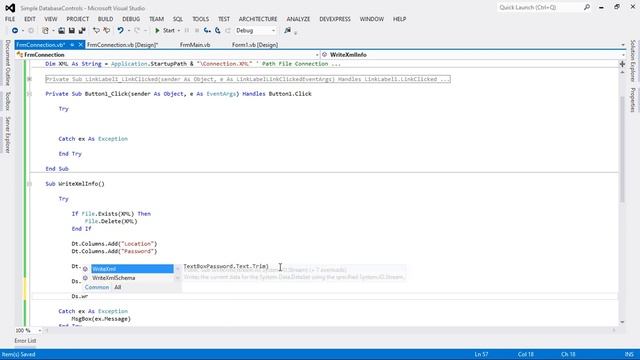Open the Error List panel tab
640x360 pixels.
[x=25, y=341]
